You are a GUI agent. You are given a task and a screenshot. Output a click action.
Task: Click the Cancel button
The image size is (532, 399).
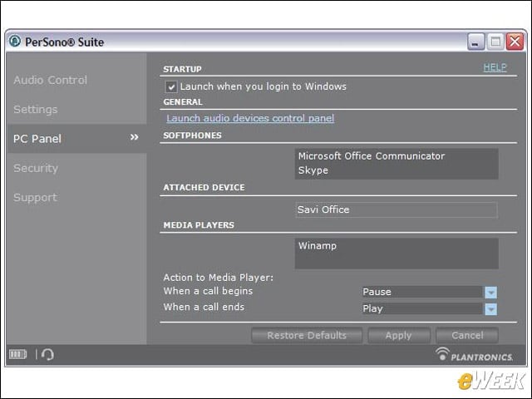[467, 335]
